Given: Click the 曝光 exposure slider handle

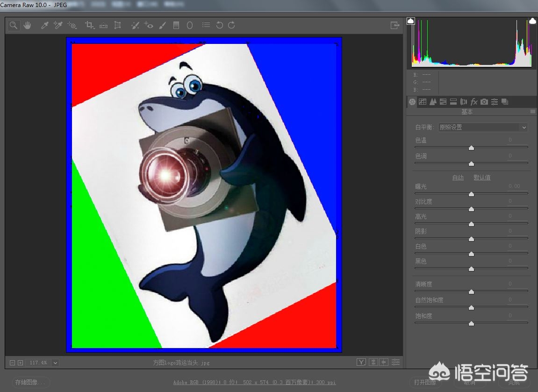Looking at the screenshot, I should pos(471,194).
